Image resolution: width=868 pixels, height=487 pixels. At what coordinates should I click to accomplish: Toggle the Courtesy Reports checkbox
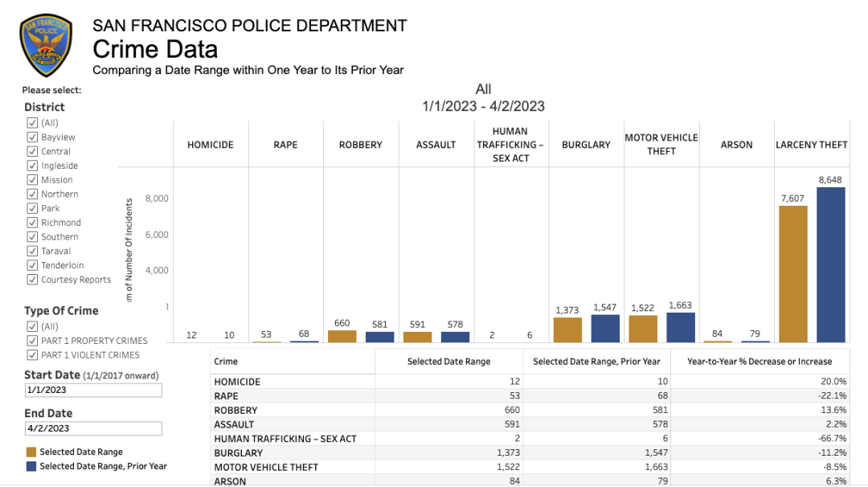click(33, 280)
